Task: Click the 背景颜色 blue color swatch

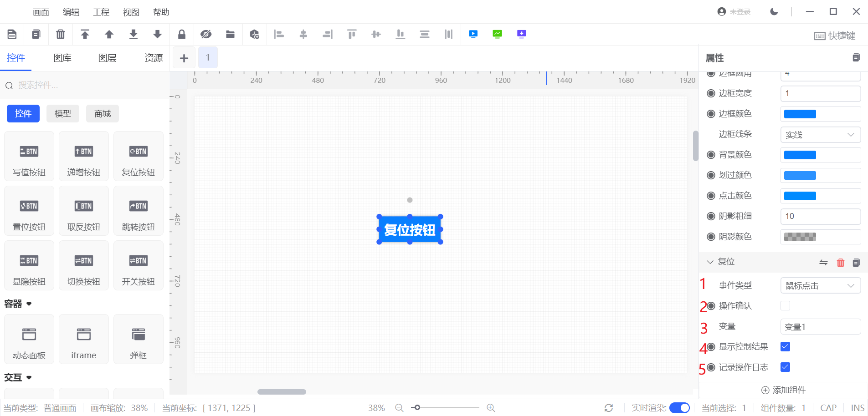Action: (x=800, y=155)
